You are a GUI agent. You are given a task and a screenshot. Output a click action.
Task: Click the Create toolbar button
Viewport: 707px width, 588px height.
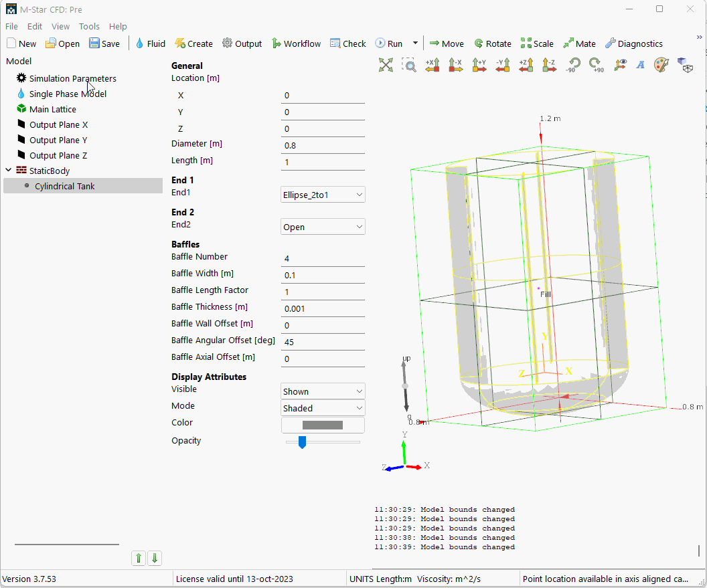point(194,43)
